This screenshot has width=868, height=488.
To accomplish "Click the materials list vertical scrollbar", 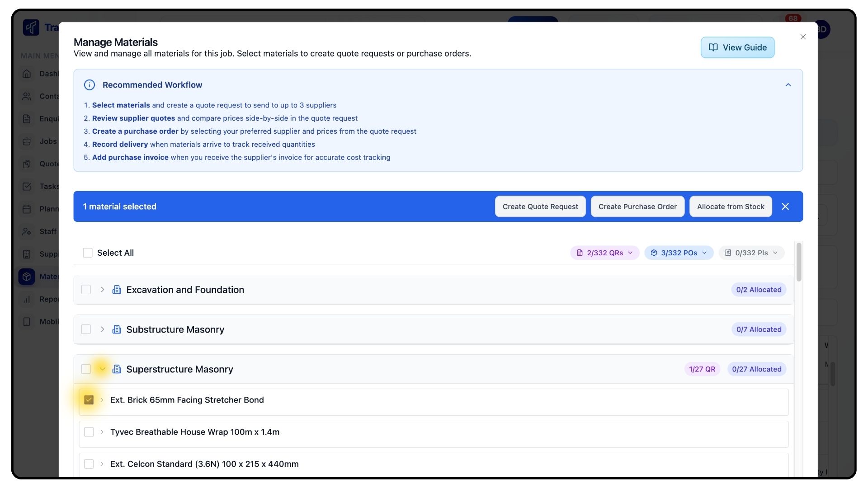I will 799,263.
